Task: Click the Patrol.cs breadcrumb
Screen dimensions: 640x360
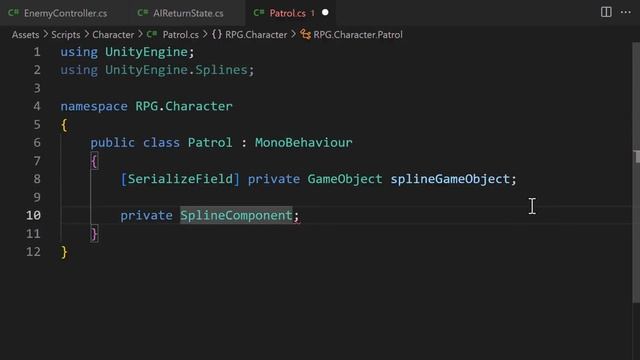Action: pos(180,35)
